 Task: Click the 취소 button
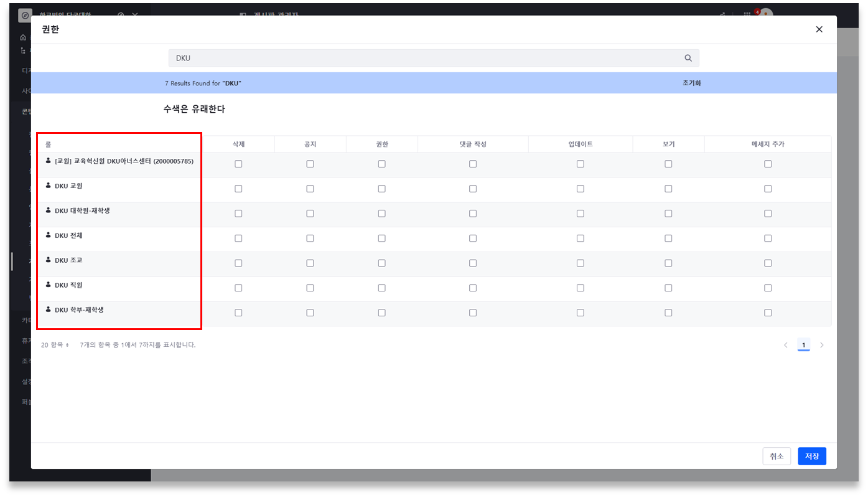click(x=777, y=456)
